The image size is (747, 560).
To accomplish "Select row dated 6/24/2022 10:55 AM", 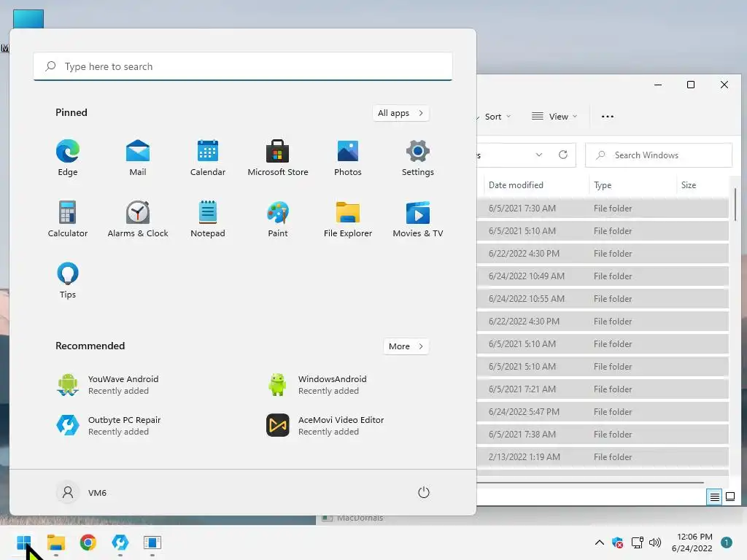I will pyautogui.click(x=603, y=299).
